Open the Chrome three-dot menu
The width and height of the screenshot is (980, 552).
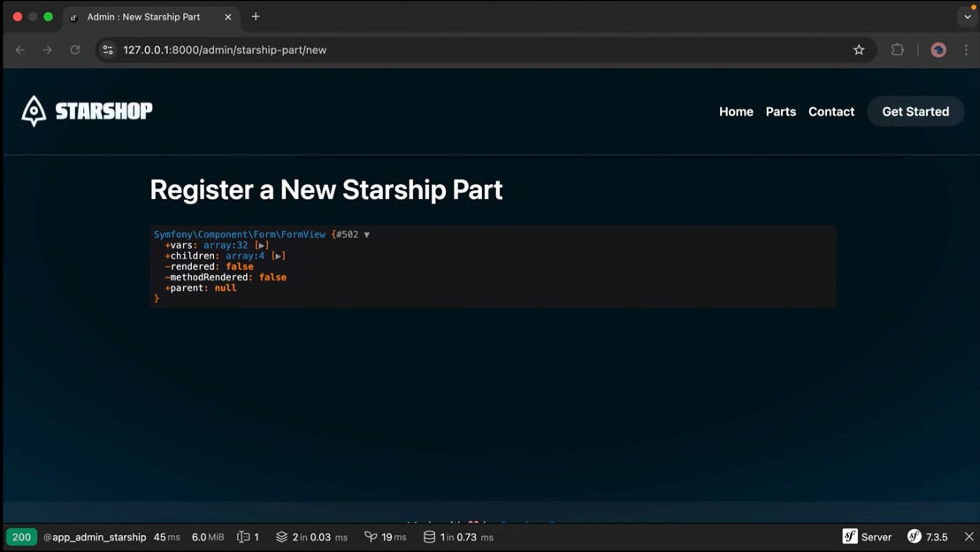966,50
